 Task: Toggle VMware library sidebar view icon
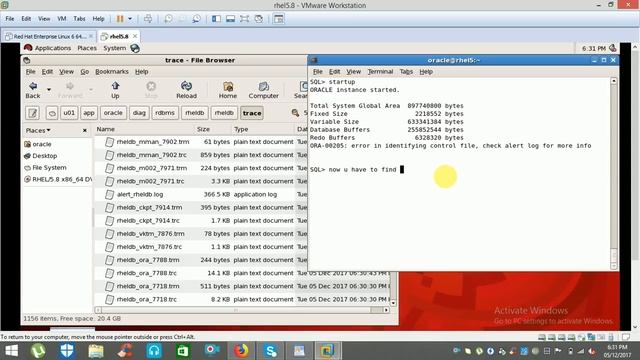pos(216,19)
